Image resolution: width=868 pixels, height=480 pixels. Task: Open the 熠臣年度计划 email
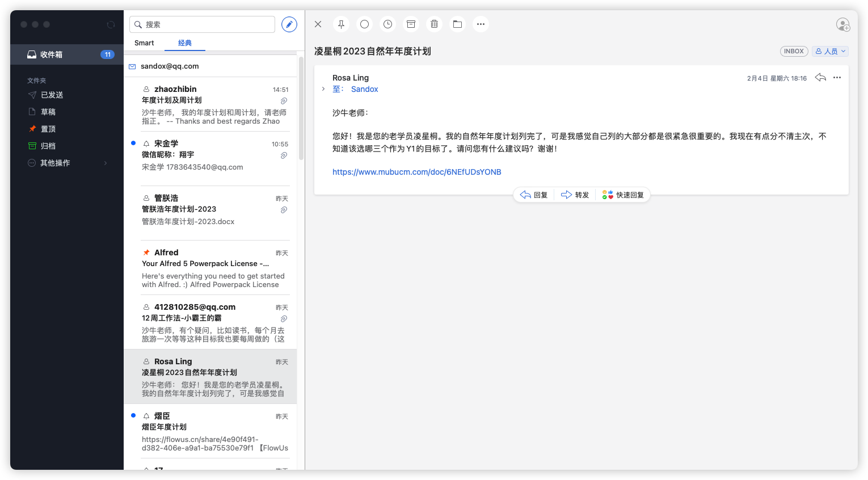point(210,431)
